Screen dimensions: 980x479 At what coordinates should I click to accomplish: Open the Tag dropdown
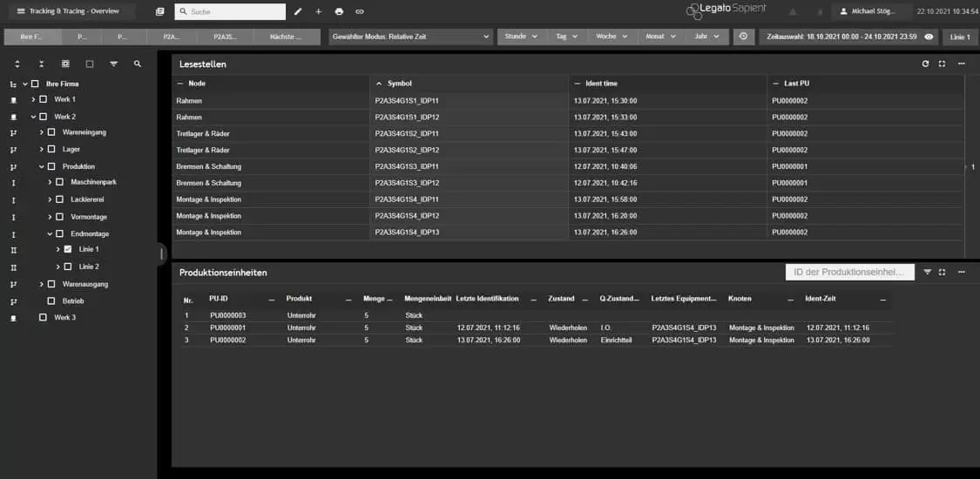[x=567, y=37]
